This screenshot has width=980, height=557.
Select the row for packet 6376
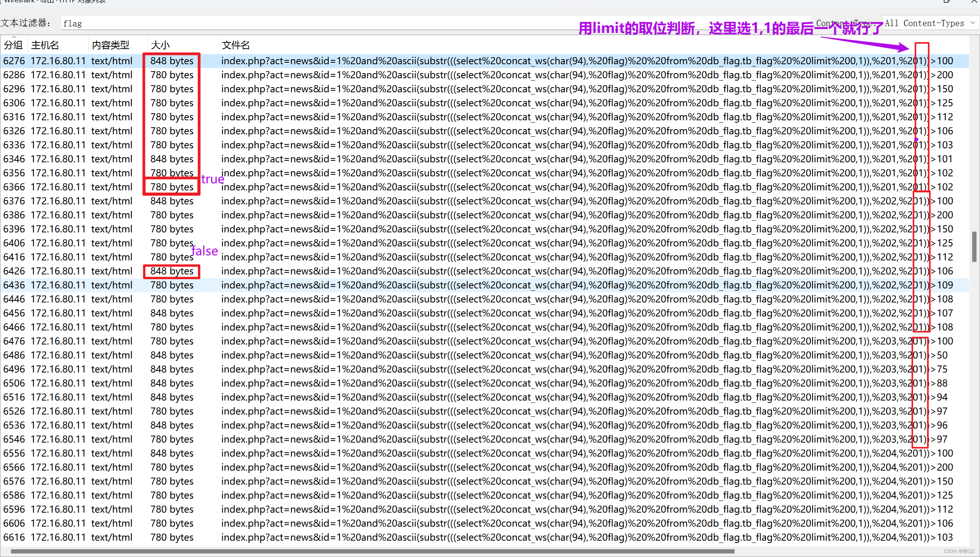pos(485,201)
